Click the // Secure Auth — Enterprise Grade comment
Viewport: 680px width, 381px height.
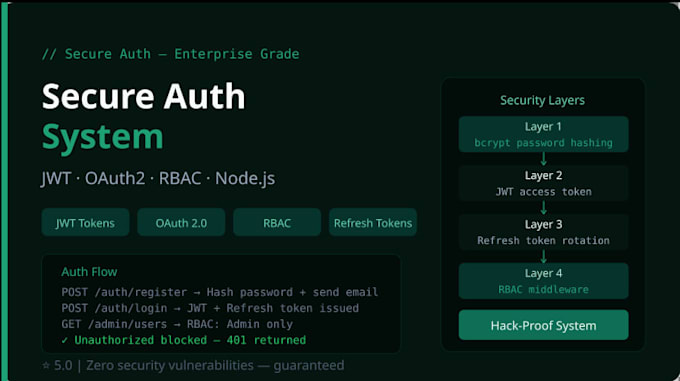pos(170,54)
